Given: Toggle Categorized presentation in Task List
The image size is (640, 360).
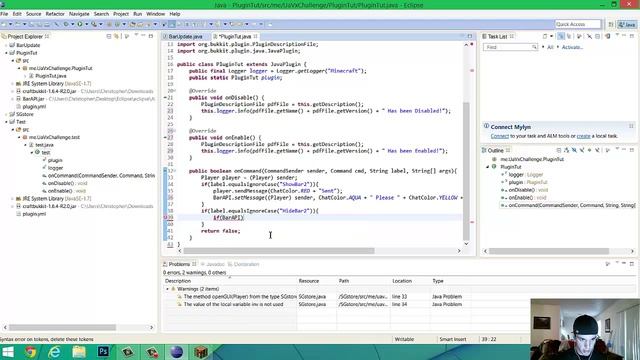Looking at the screenshot, I should click(x=561, y=36).
